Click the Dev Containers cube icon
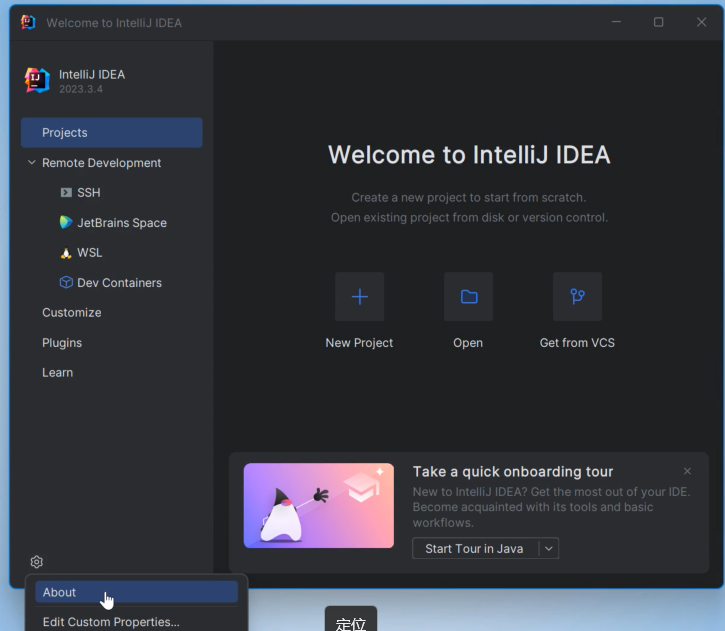The image size is (725, 631). pos(66,282)
